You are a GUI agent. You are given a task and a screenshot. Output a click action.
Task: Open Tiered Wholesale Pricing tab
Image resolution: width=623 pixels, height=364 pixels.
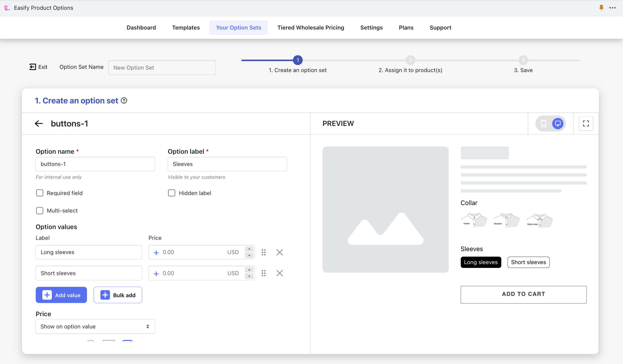coord(310,28)
